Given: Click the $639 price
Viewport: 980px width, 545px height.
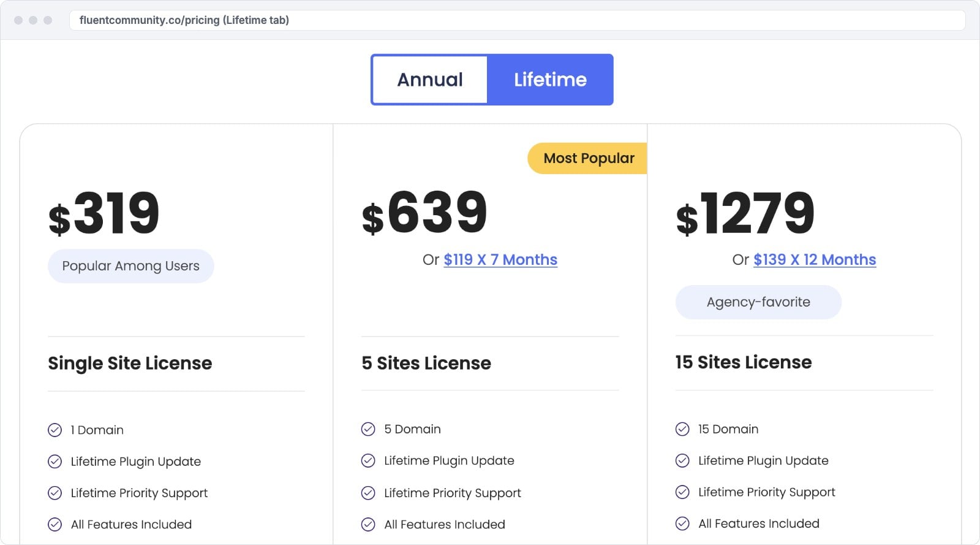Looking at the screenshot, I should tap(424, 212).
